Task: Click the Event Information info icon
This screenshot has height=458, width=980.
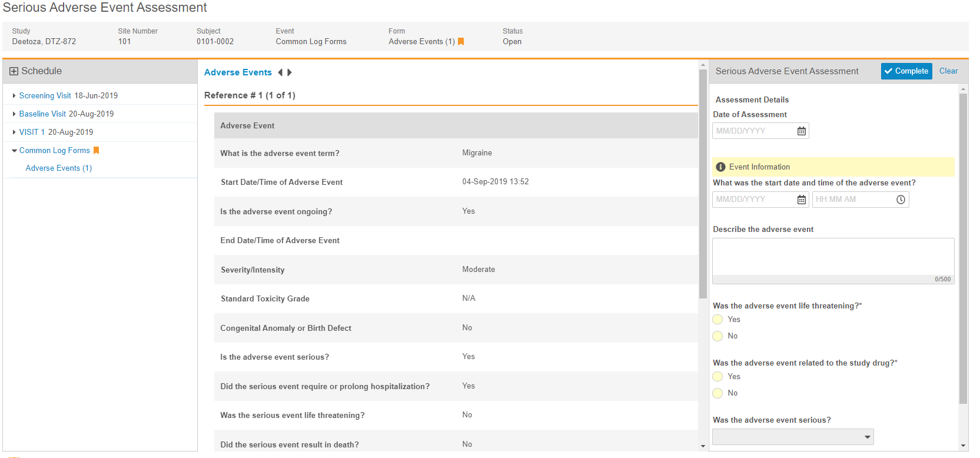Action: click(x=720, y=167)
